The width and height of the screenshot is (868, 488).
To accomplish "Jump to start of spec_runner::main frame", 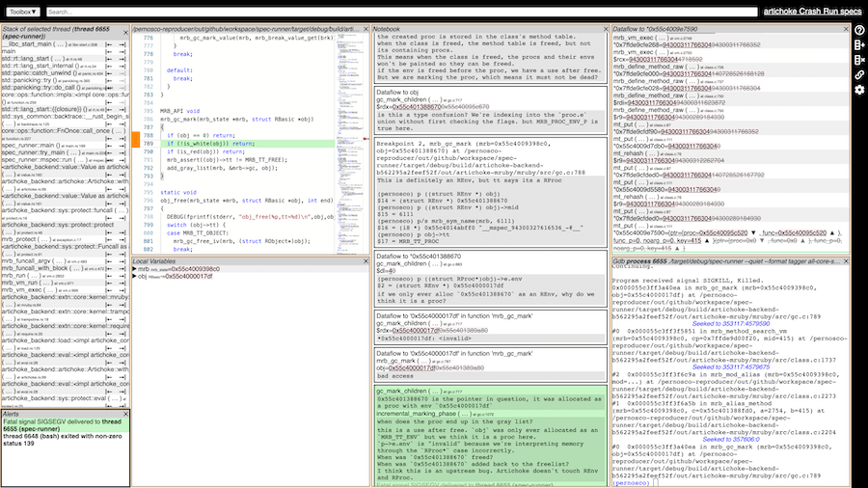I will [x=108, y=146].
